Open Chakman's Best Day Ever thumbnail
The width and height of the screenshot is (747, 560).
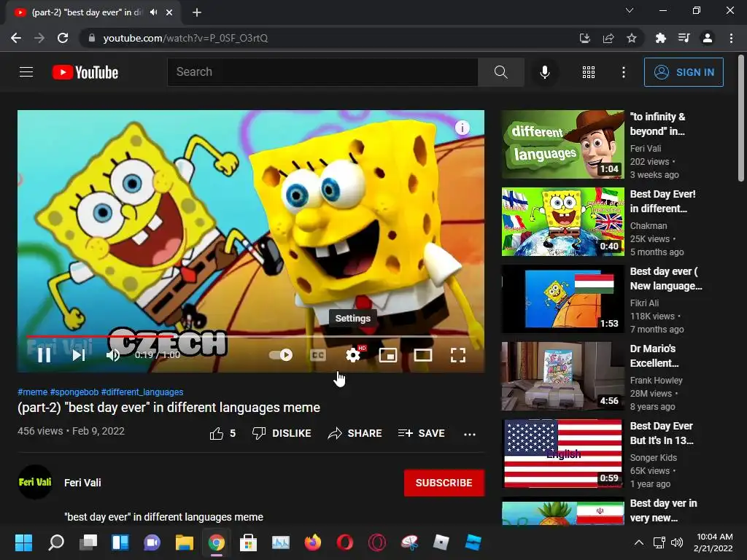pos(562,222)
